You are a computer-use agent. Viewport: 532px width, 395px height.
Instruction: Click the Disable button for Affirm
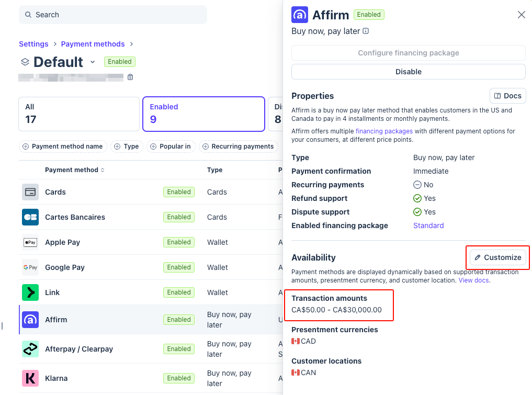coord(408,72)
